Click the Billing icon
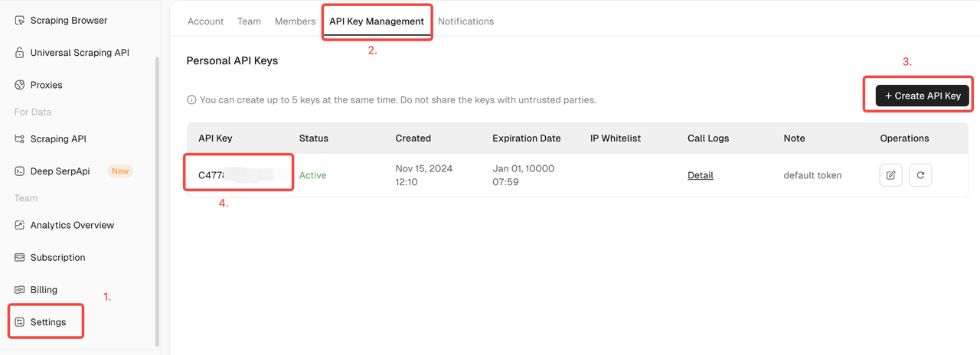Image resolution: width=980 pixels, height=355 pixels. [x=20, y=290]
